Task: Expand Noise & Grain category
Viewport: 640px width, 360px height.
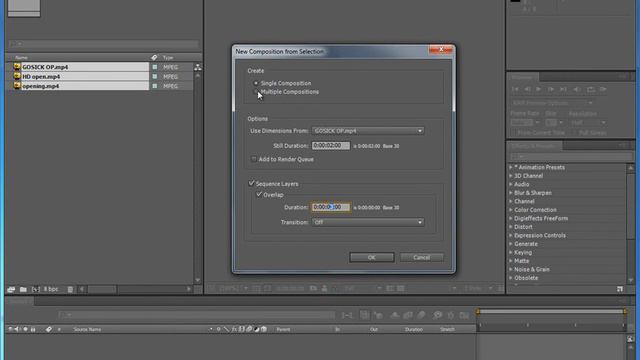Action: [511, 269]
